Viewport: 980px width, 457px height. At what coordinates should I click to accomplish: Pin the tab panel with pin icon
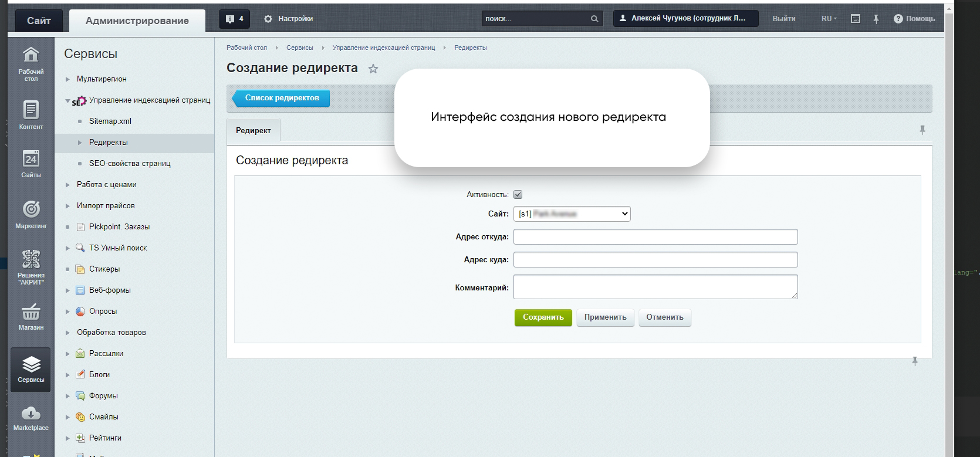coord(922,130)
